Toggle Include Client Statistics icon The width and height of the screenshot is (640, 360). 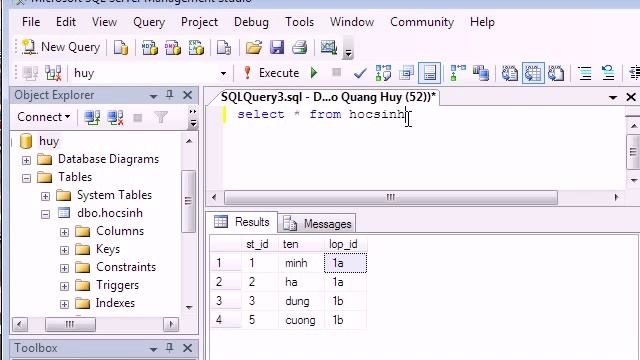point(481,73)
